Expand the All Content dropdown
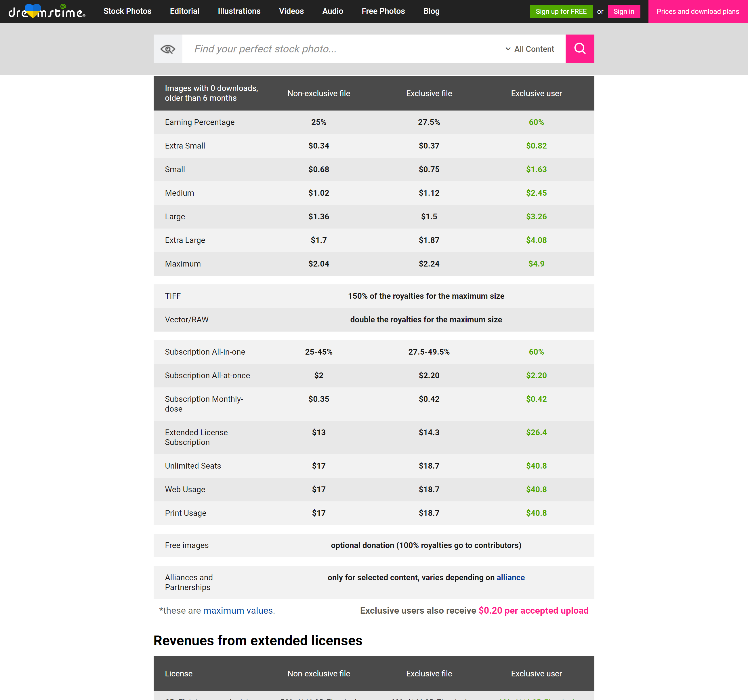Image resolution: width=748 pixels, height=700 pixels. click(x=534, y=49)
